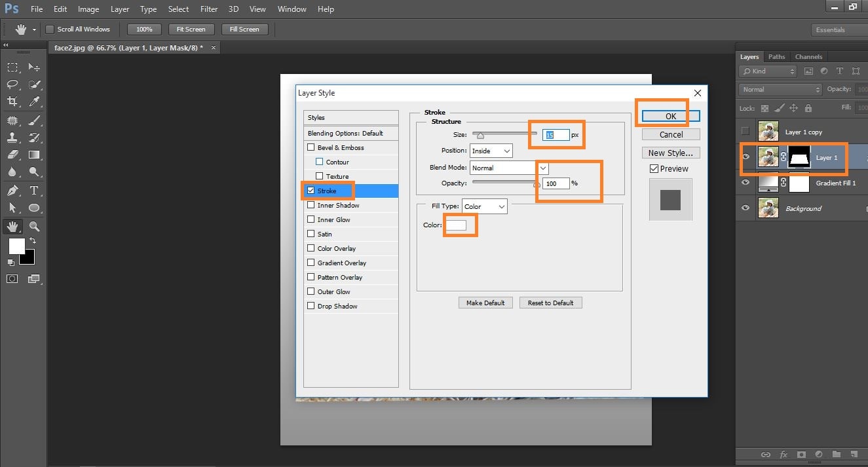This screenshot has width=868, height=467.
Task: Choose the Pen tool
Action: 12,191
